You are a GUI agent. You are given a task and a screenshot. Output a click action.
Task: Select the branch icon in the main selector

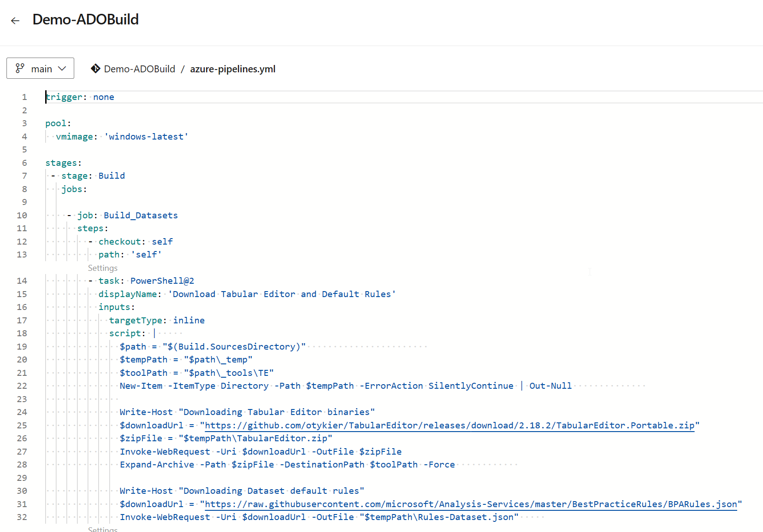coord(20,68)
